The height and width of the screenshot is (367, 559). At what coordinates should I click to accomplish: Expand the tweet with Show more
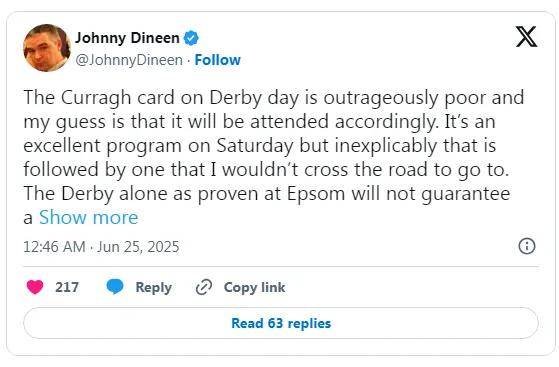click(x=88, y=217)
